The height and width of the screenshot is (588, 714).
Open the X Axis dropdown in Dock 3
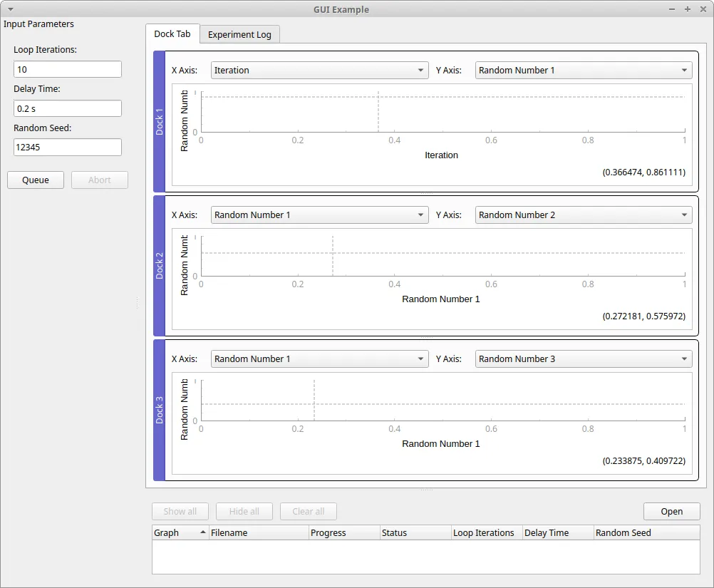[319, 359]
